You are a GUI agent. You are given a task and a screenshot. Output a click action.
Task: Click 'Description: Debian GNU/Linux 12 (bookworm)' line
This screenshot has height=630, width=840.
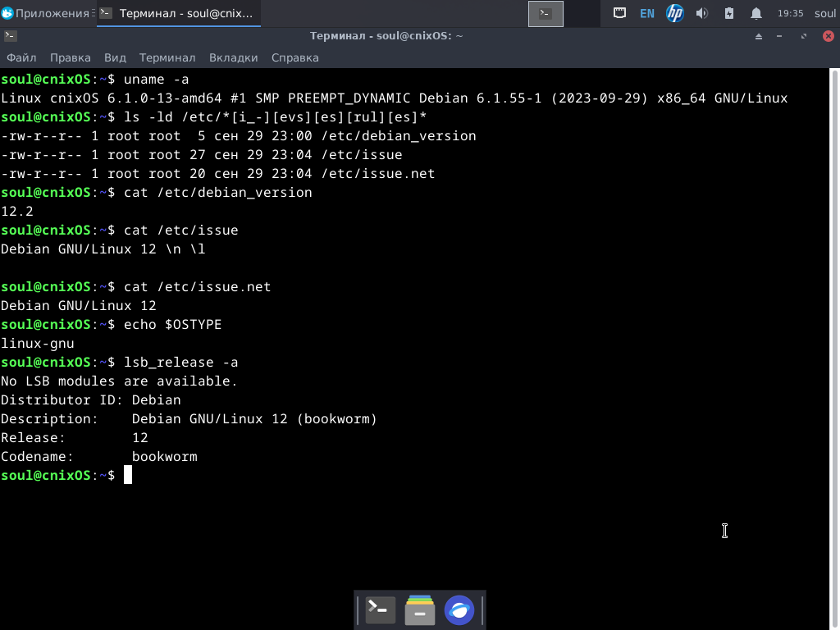click(x=189, y=419)
